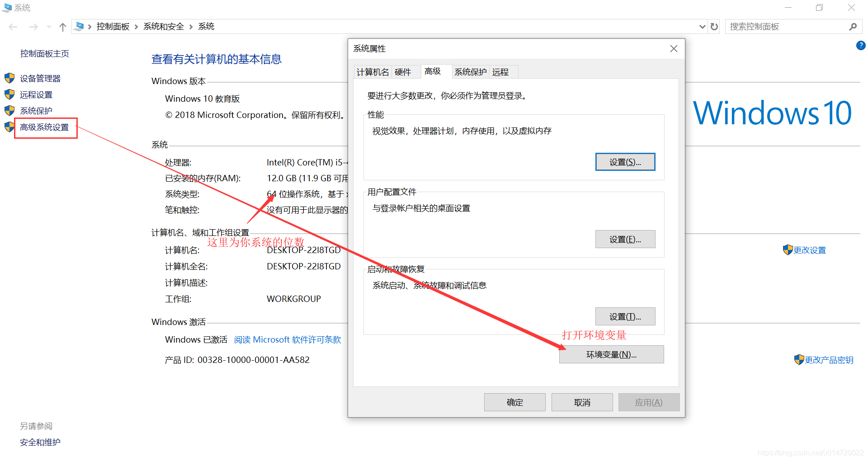
Task: Switch to 系统保护 tab in dialog
Action: tap(470, 72)
